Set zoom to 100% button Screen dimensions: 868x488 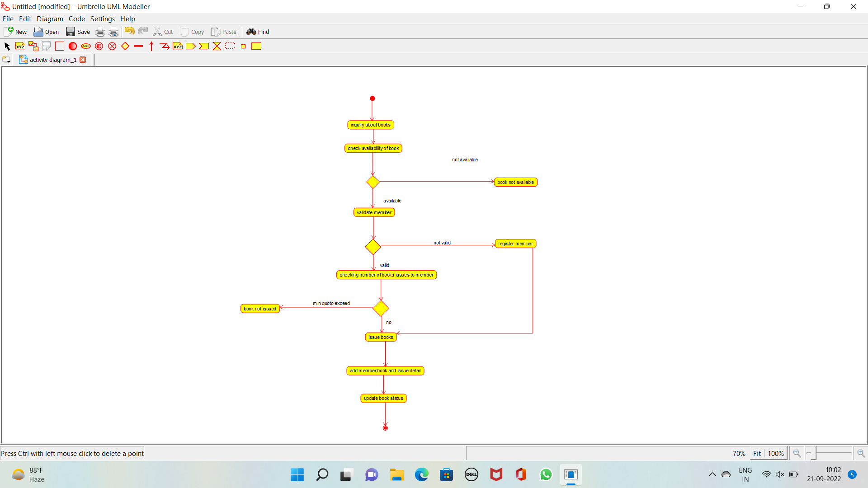click(775, 453)
